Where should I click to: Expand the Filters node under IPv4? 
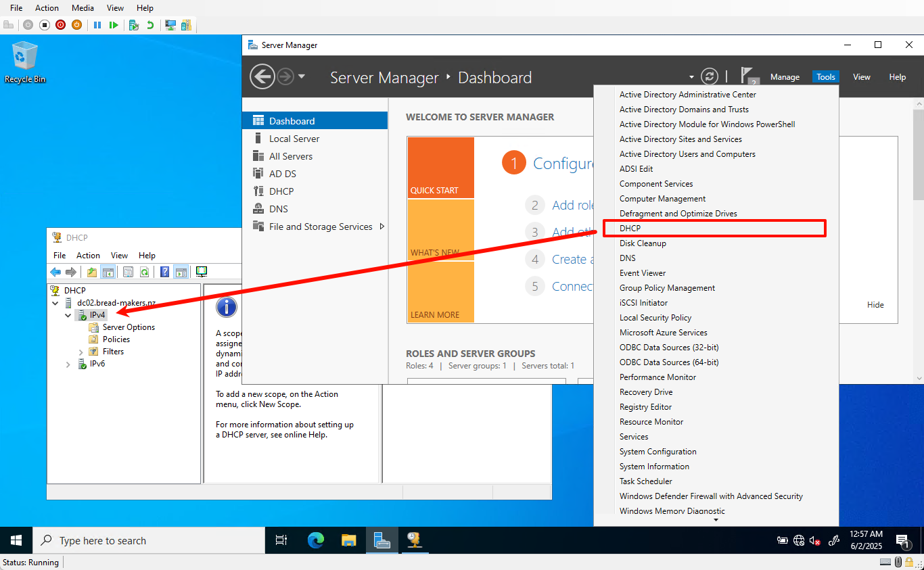pos(80,352)
